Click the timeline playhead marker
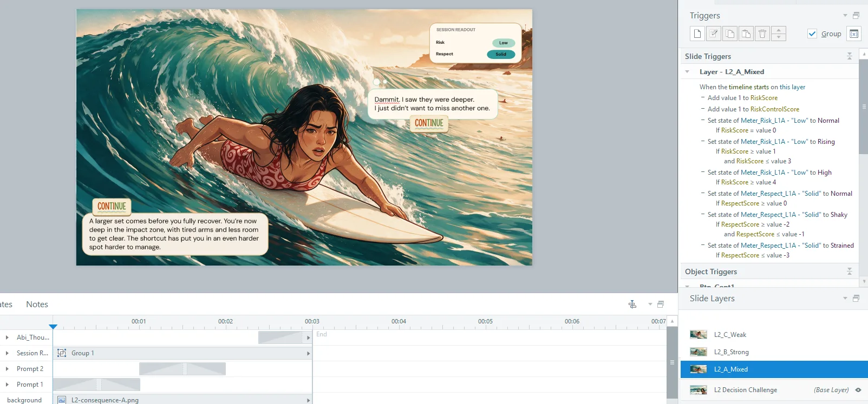Viewport: 868px width, 404px height. 53,327
